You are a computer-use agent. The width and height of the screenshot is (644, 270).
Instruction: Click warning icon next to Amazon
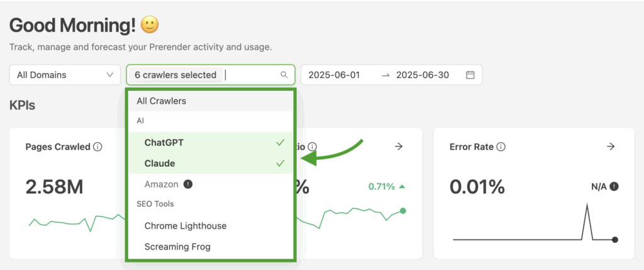[187, 184]
